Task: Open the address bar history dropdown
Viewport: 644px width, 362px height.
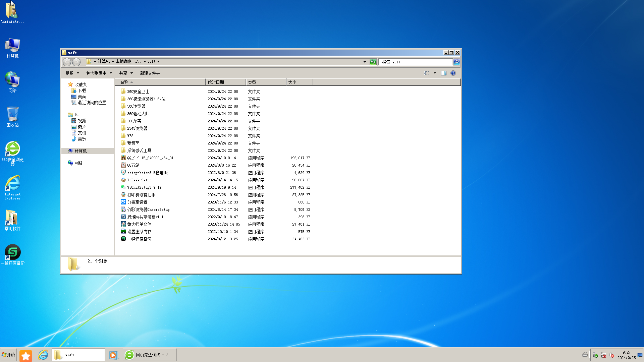Action: 365,62
